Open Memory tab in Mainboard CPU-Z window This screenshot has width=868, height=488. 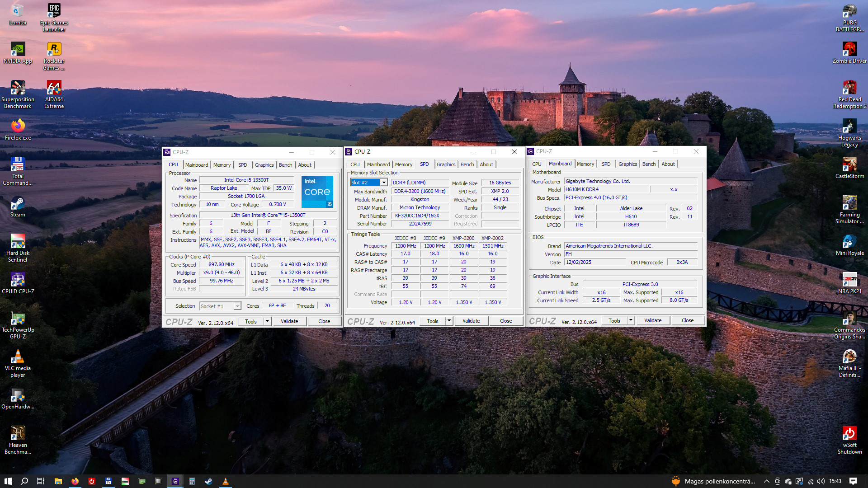(x=585, y=164)
